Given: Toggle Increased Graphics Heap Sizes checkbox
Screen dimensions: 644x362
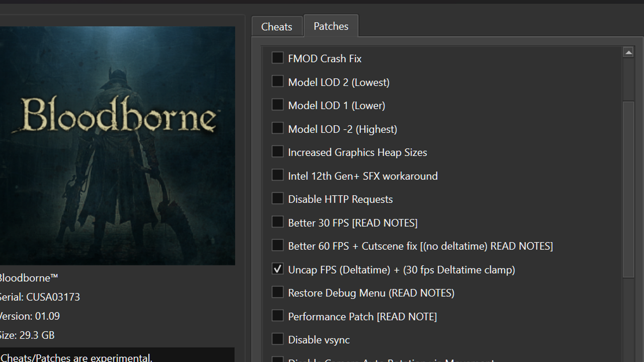Looking at the screenshot, I should click(x=277, y=151).
